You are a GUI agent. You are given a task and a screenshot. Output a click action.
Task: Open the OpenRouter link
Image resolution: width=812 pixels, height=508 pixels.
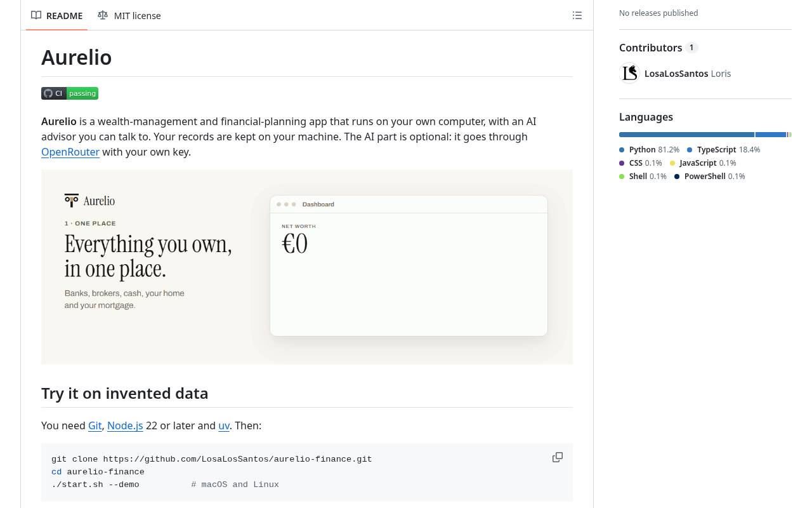point(70,152)
